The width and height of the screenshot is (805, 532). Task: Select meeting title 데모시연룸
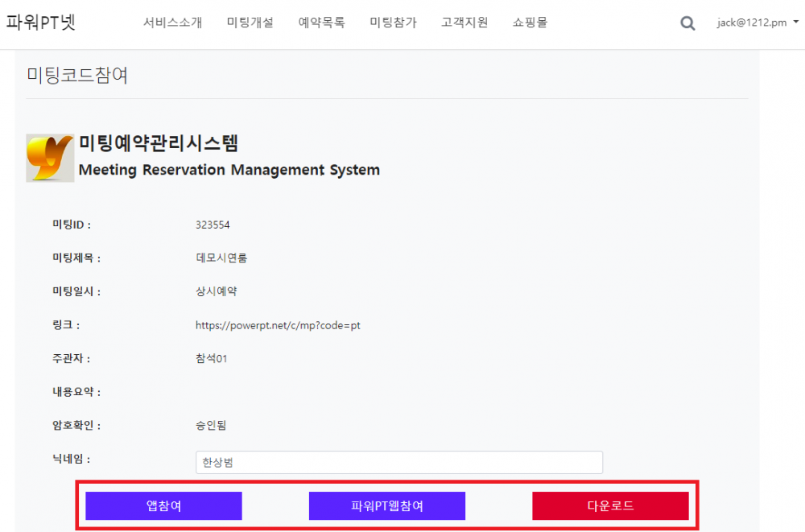pyautogui.click(x=221, y=258)
